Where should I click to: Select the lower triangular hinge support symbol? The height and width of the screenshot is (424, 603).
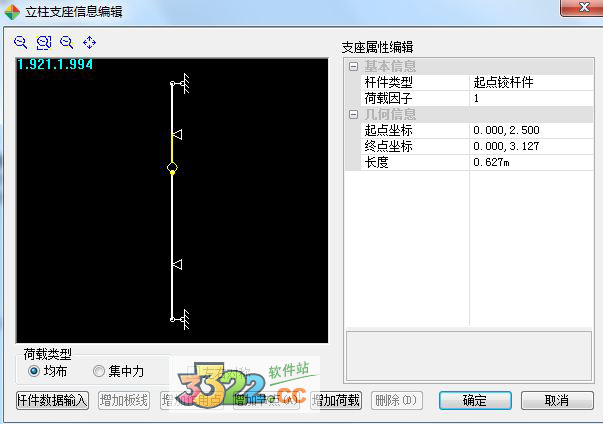click(177, 264)
